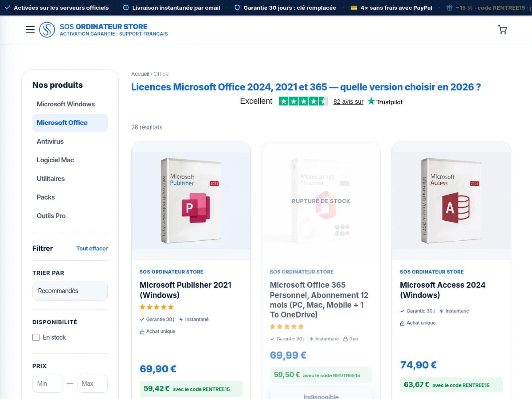Click the 74,90 € price
Screen dimensions: 532x399
click(418, 365)
